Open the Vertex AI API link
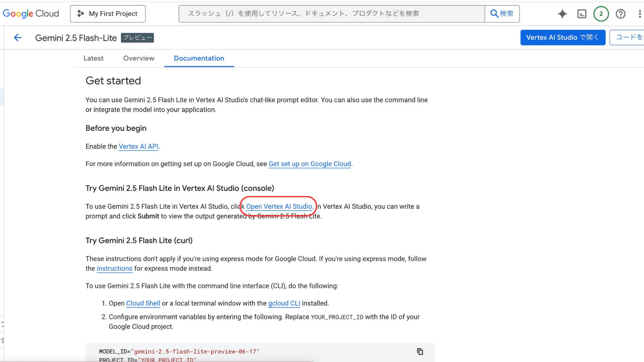 tap(139, 146)
